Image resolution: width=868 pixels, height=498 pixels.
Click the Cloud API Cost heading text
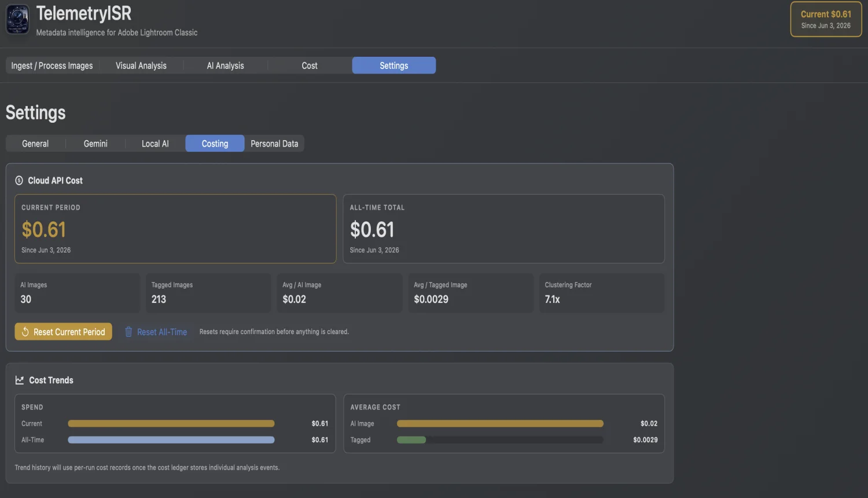(56, 181)
